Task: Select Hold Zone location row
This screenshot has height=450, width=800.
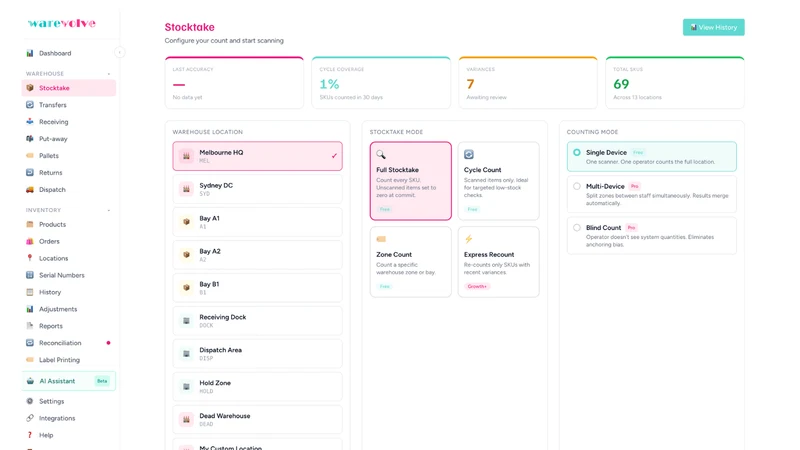Action: click(258, 386)
